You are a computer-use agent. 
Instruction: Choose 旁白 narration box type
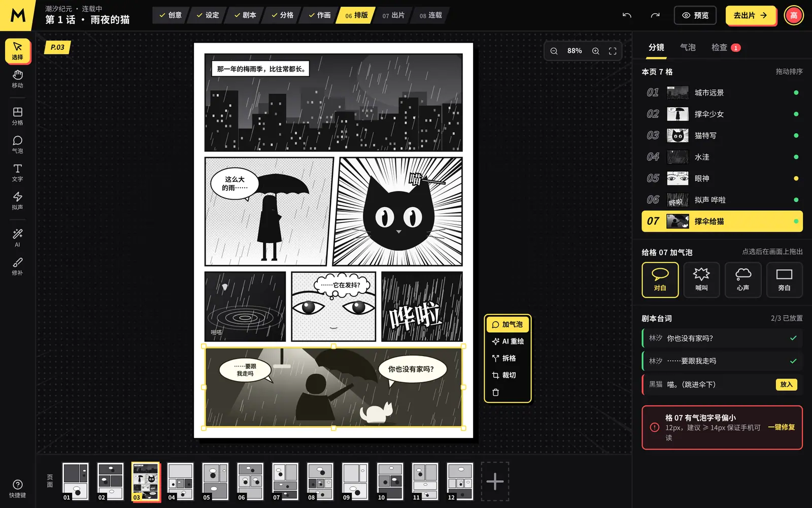[784, 280]
